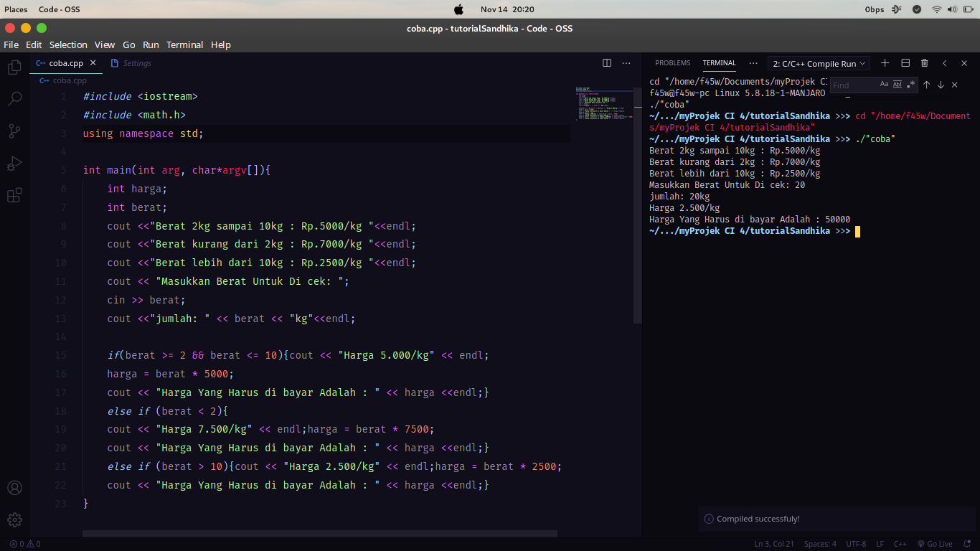Expand the panel's more views ellipsis
Viewport: 980px width, 551px height.
pos(753,63)
